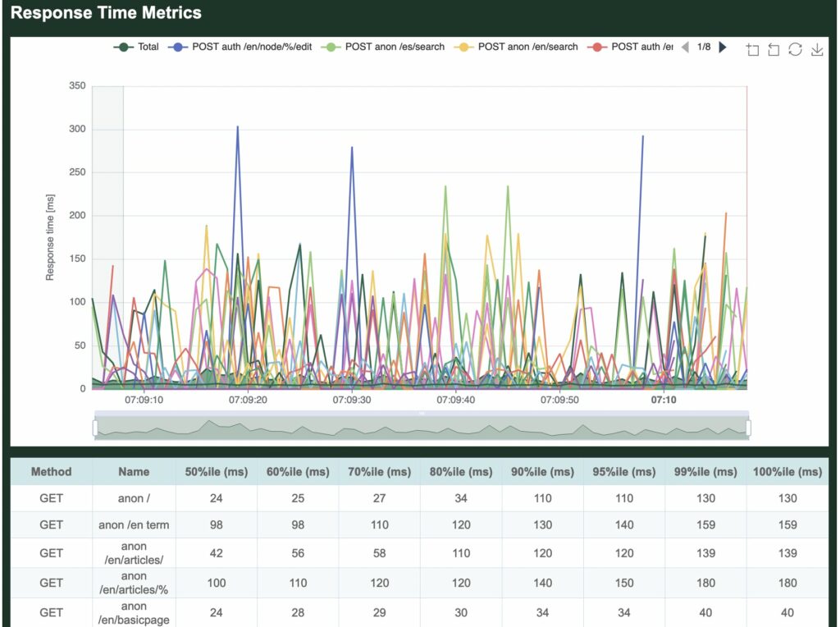840x627 pixels.
Task: Click the 80%ile (ms) column header
Action: (x=461, y=472)
